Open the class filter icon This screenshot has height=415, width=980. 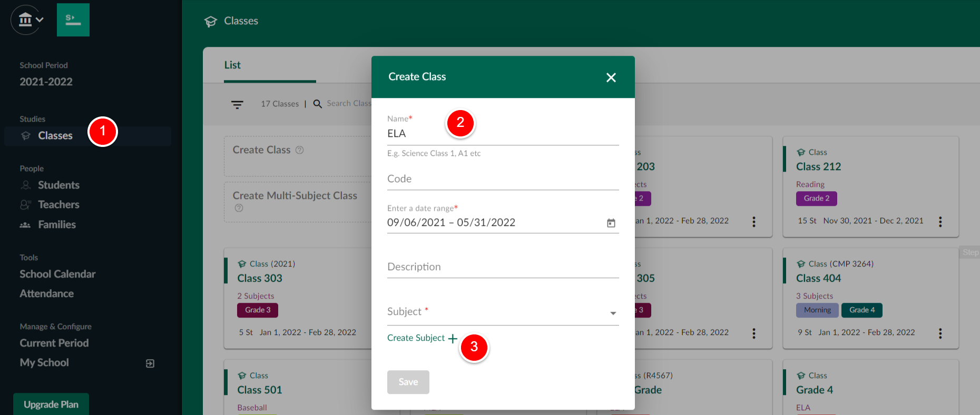tap(237, 104)
